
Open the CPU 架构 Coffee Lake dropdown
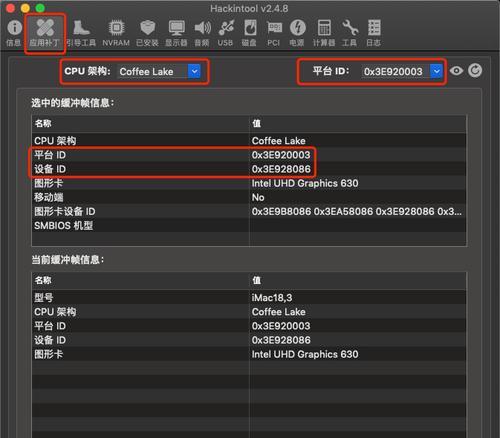click(x=159, y=71)
